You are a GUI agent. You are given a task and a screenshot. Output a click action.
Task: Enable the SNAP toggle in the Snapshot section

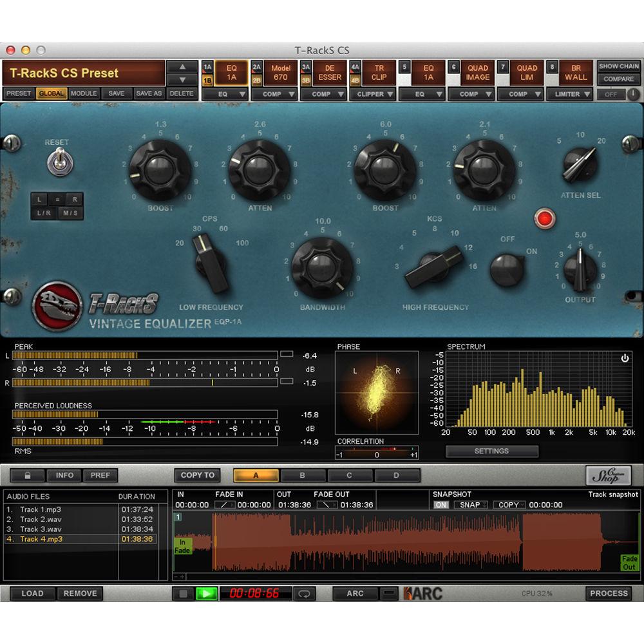(x=471, y=505)
